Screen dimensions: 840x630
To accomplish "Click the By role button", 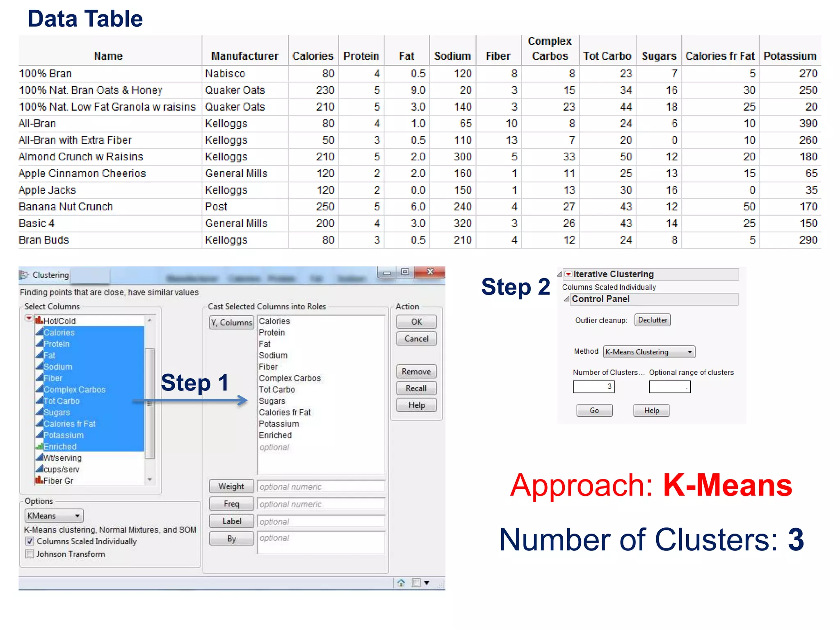I will tap(232, 539).
